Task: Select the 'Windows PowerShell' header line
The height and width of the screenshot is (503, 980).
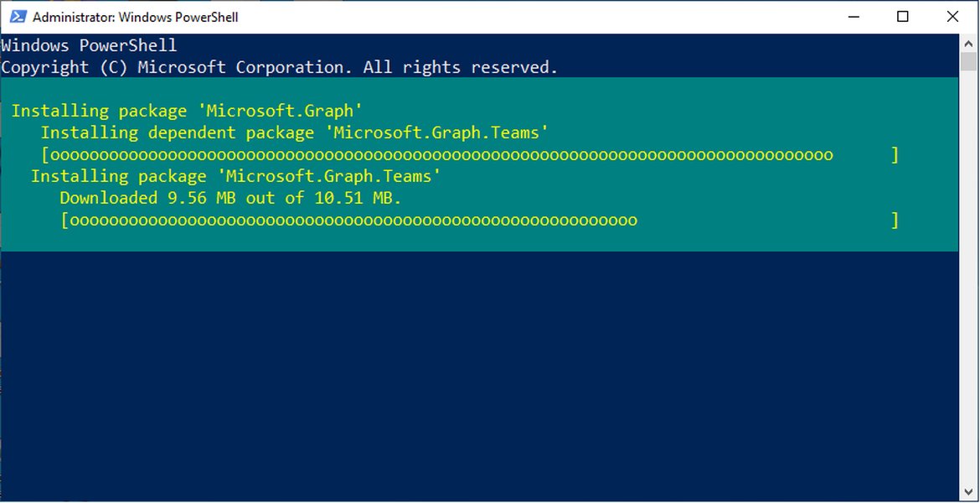Action: pyautogui.click(x=88, y=44)
